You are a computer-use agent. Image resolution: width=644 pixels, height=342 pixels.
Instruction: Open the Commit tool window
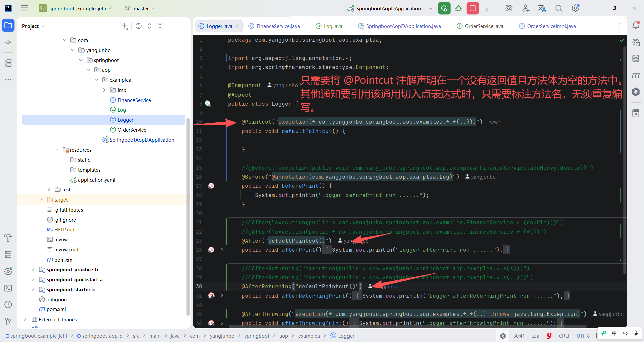click(8, 42)
